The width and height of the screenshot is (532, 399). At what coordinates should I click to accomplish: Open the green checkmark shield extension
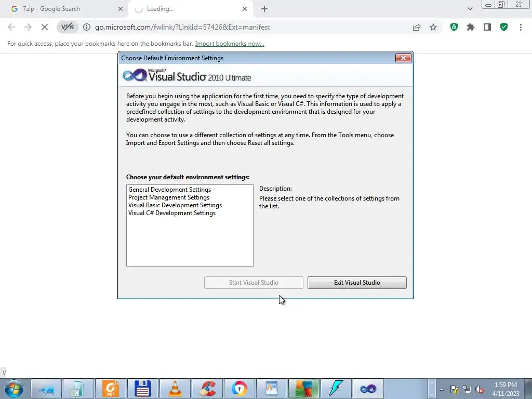[504, 27]
